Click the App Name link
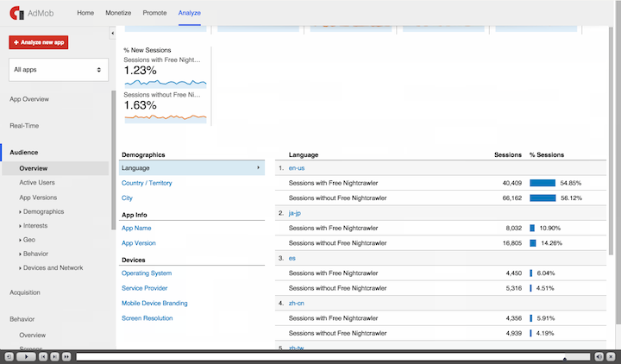The image size is (621, 364). [136, 228]
